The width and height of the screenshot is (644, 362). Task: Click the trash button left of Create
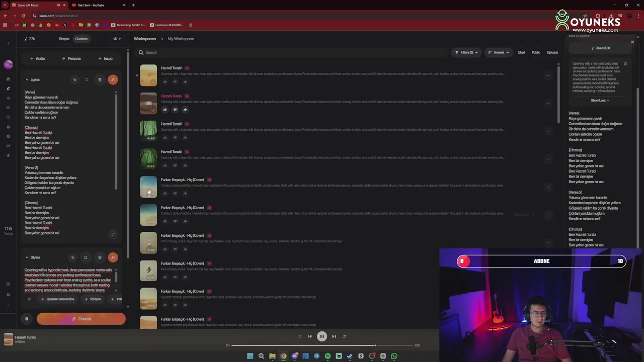27,319
